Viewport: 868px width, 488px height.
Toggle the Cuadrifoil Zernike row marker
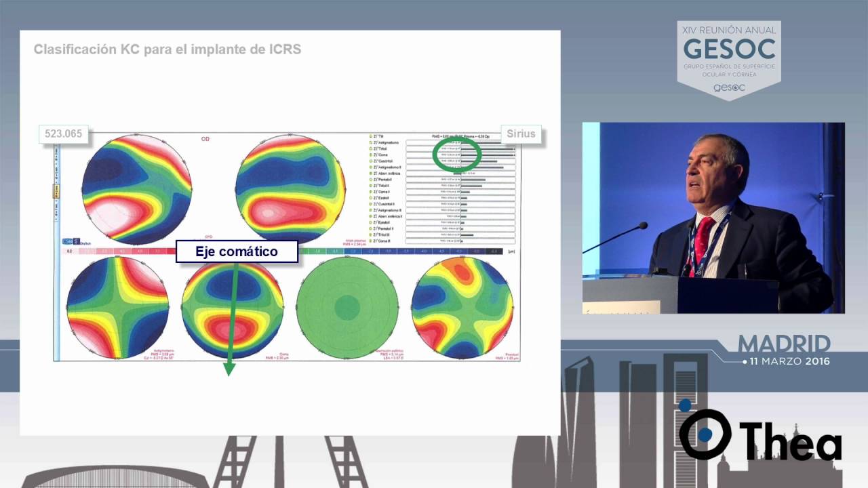click(x=371, y=161)
